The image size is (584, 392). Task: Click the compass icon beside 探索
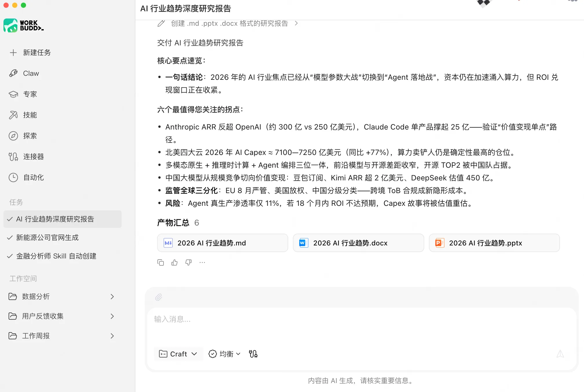tap(13, 136)
